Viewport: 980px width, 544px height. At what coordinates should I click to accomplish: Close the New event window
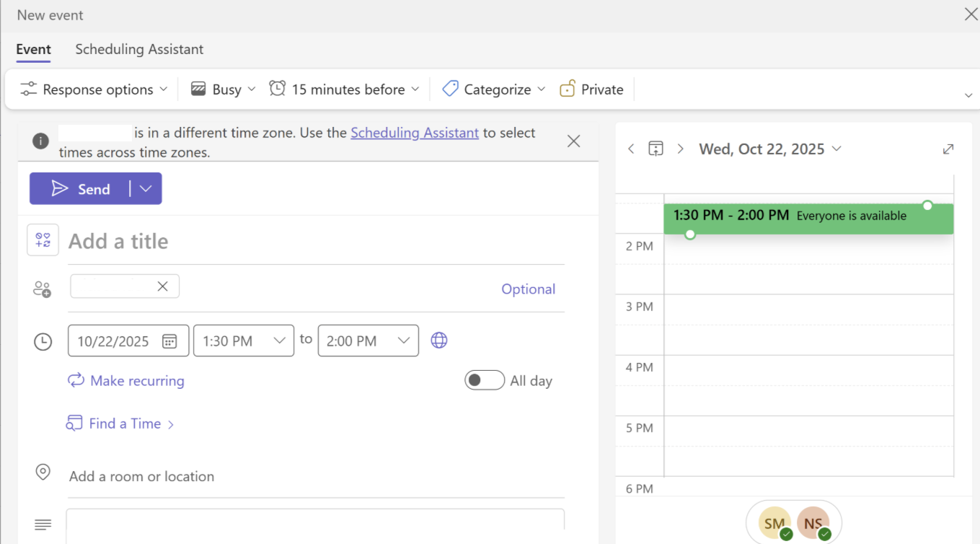point(971,14)
